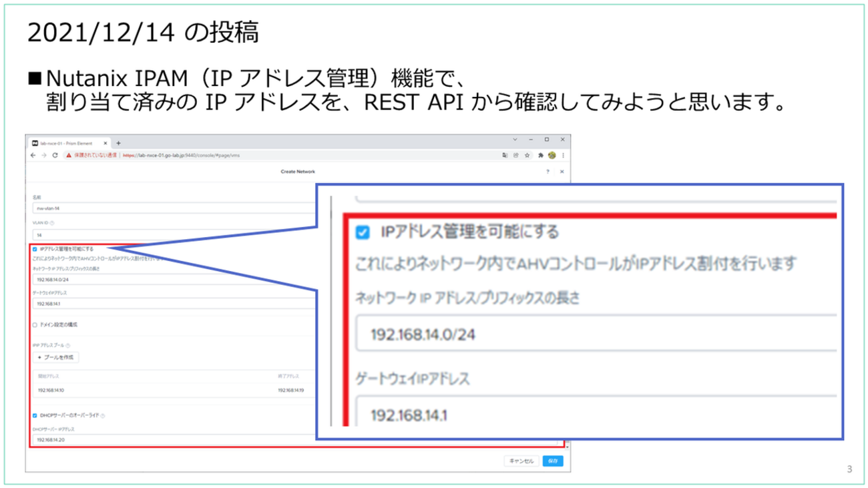Click the DHCP server field containing 192.168.14.20
This screenshot has height=488, width=868.
coord(173,440)
